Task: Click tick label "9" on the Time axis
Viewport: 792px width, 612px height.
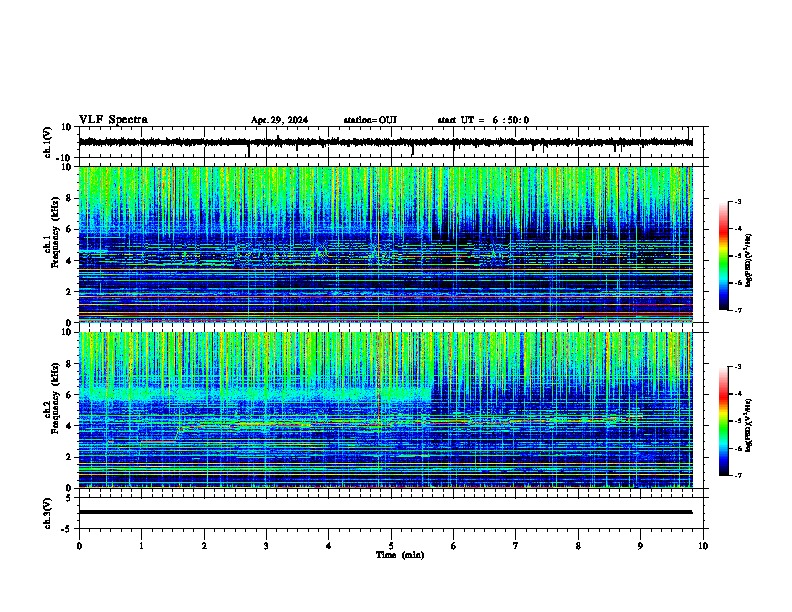Action: (x=640, y=546)
